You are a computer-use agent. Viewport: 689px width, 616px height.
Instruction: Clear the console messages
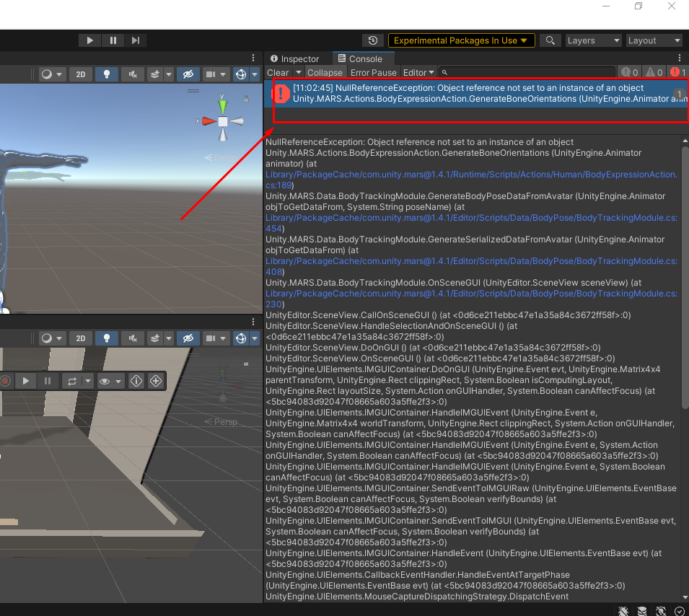pyautogui.click(x=278, y=73)
